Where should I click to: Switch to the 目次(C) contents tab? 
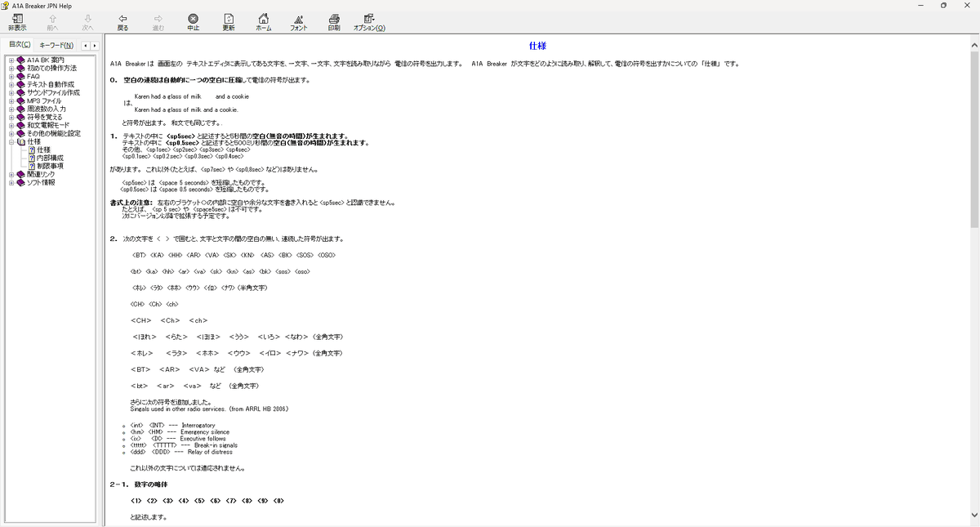coord(20,44)
